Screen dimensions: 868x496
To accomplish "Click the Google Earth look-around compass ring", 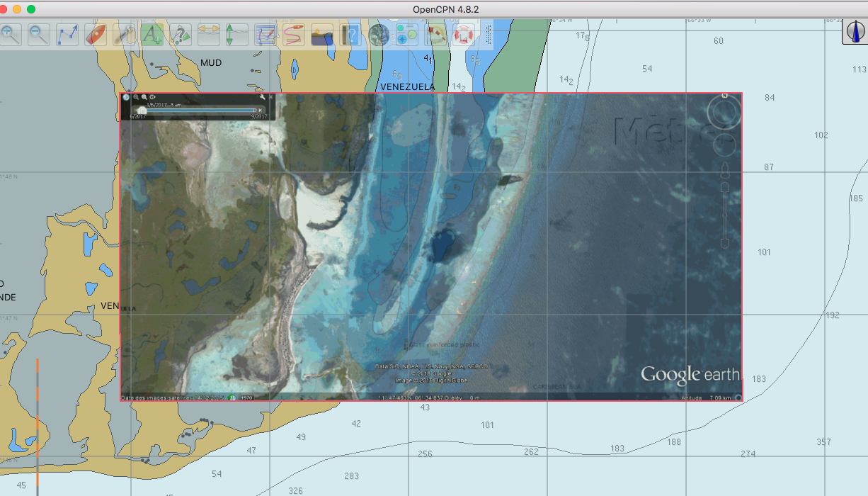I will [x=724, y=113].
